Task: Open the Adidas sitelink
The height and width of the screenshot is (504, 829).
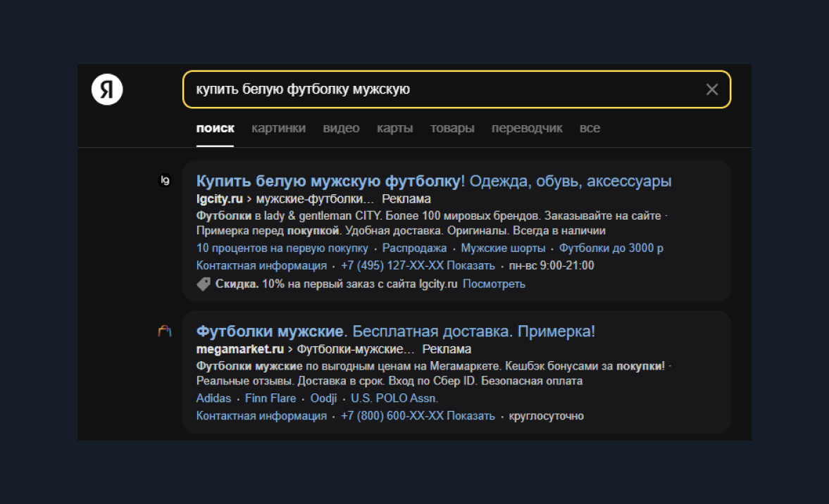Action: click(213, 398)
